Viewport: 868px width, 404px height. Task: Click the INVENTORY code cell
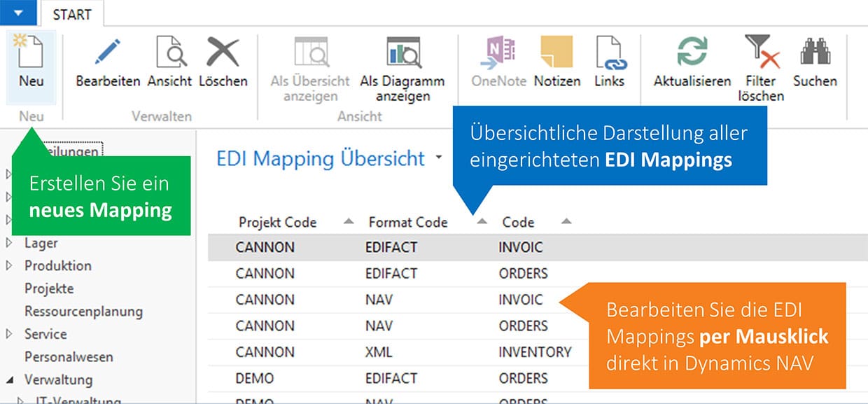coord(535,352)
